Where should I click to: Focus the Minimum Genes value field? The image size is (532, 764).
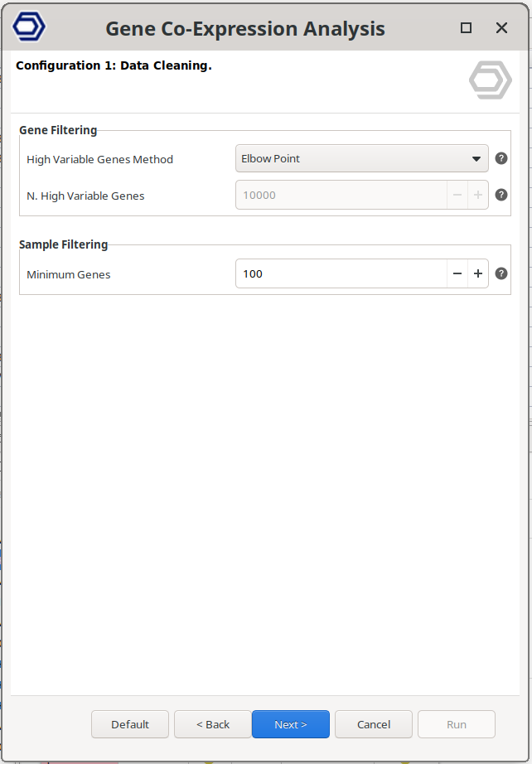pyautogui.click(x=341, y=273)
